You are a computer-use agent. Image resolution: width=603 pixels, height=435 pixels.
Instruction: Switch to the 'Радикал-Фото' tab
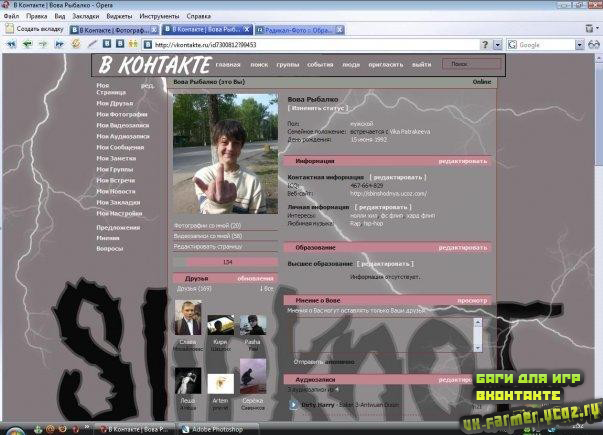pos(299,30)
